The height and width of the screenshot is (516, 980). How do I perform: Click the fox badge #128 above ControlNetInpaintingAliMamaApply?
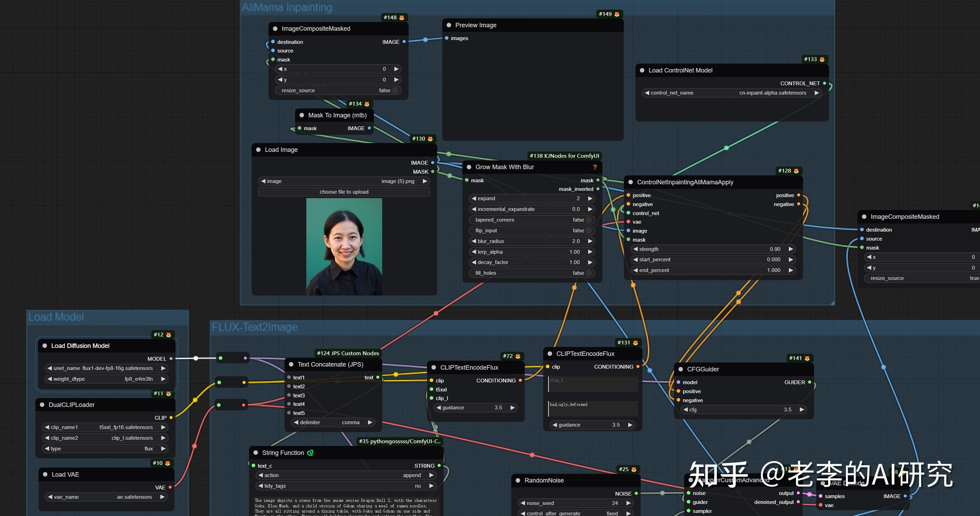[789, 171]
